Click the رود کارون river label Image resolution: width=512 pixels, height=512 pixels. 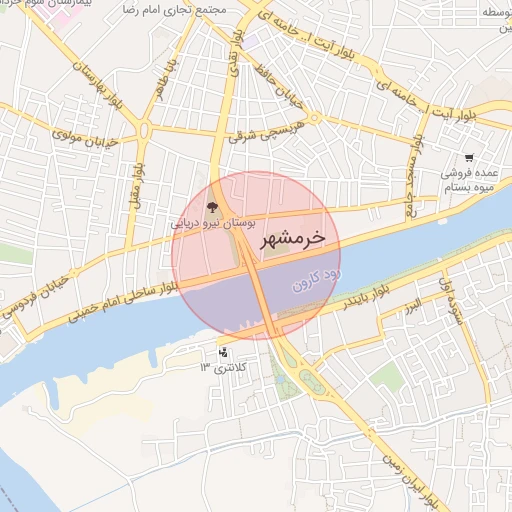317,280
